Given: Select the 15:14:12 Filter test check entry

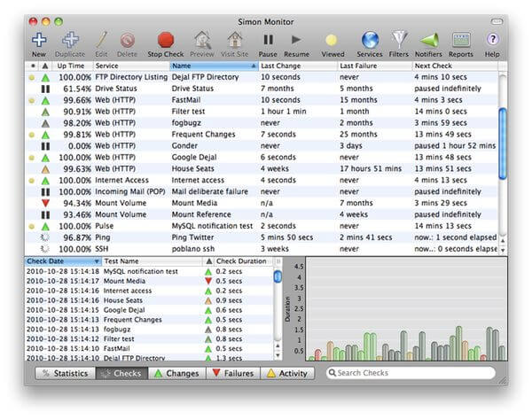Looking at the screenshot, I should [149, 339].
